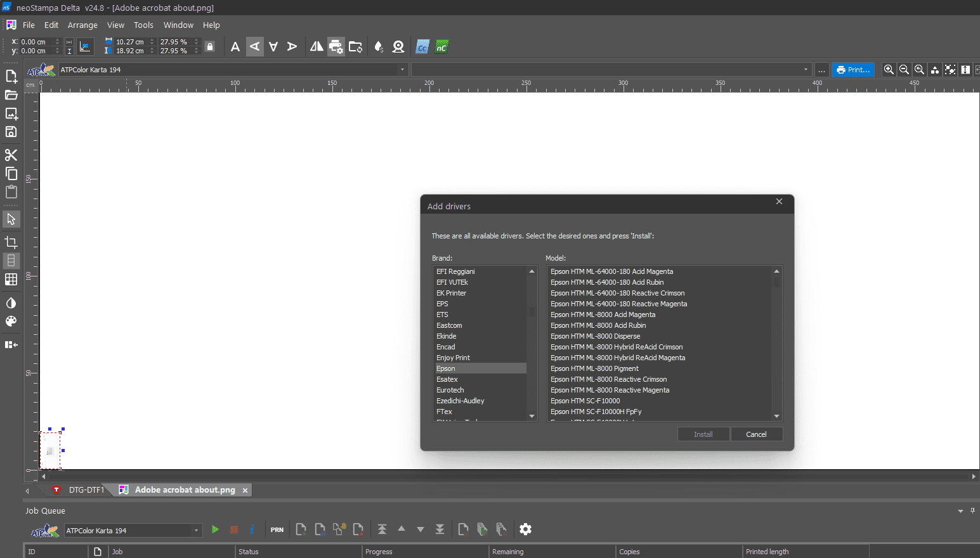The image size is (980, 558).
Task: Open the profile selection dropdown in toolbar
Action: click(806, 69)
